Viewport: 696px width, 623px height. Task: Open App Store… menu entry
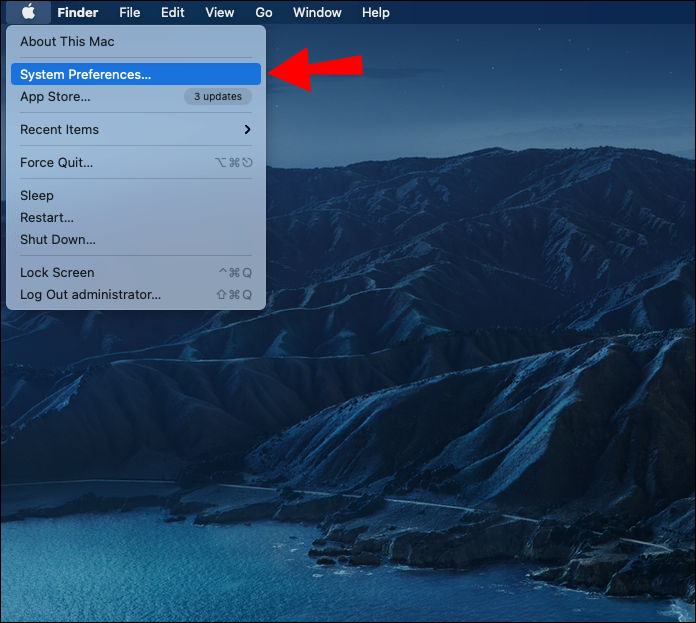136,96
